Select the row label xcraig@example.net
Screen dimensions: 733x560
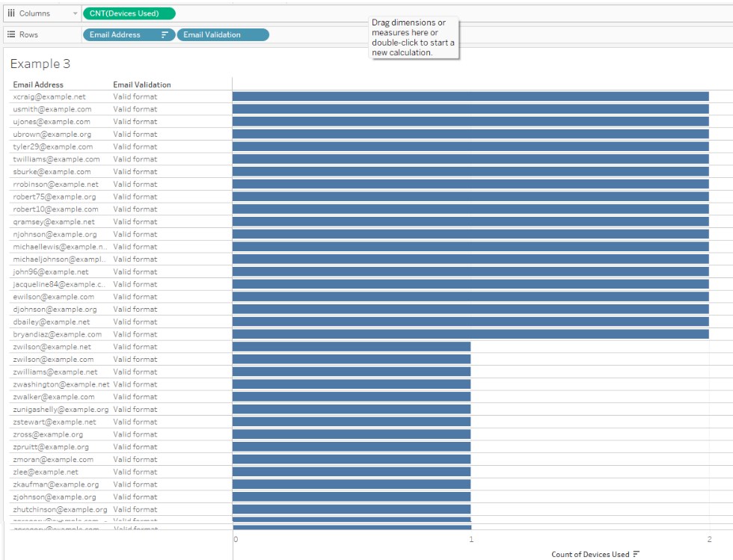(48, 96)
